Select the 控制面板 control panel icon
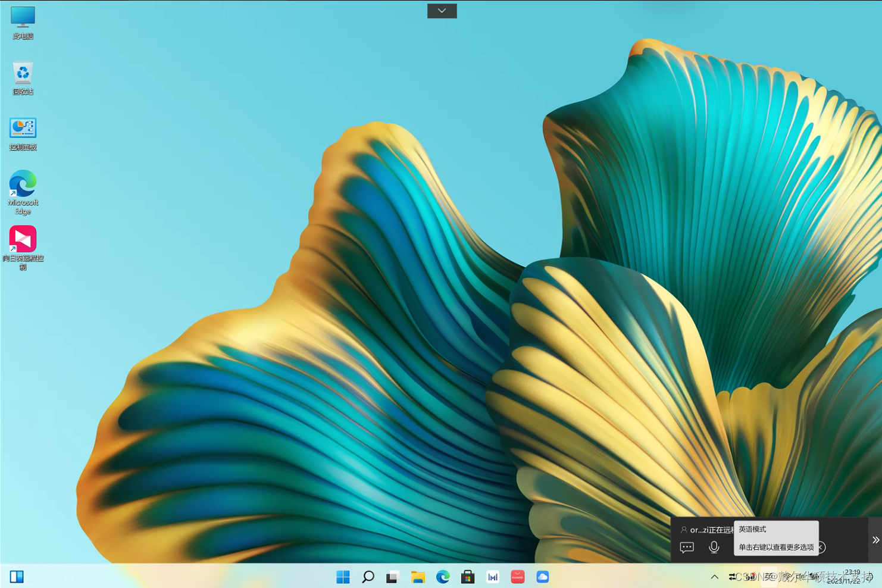882x588 pixels. click(23, 133)
